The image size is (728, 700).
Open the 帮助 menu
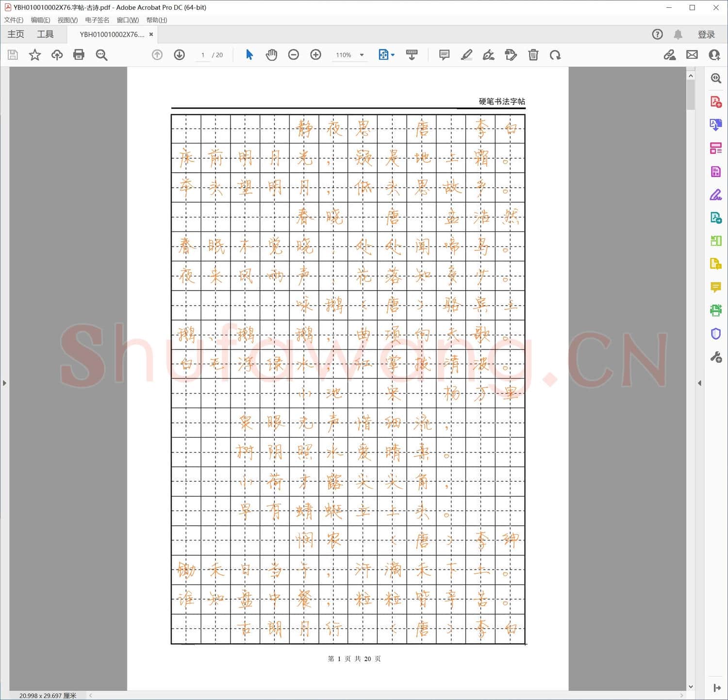click(157, 20)
